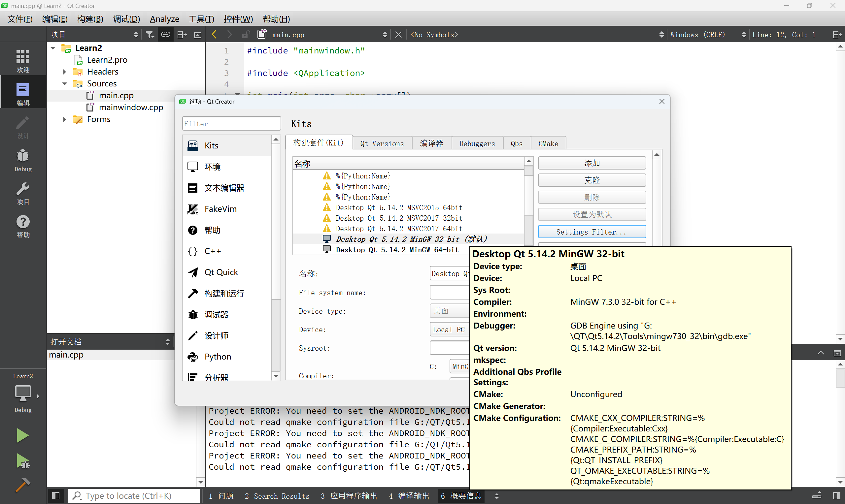This screenshot has height=504, width=845.
Task: Open the 构建(B) menu
Action: [90, 19]
